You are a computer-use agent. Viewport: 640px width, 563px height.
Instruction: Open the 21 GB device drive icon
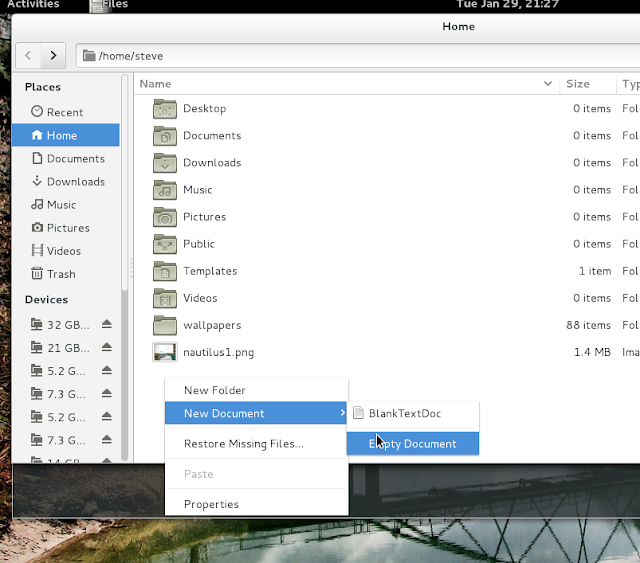tap(37, 347)
